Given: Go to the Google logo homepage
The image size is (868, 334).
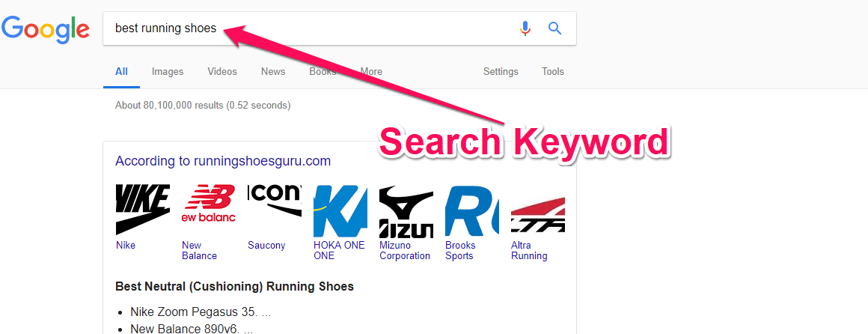Looking at the screenshot, I should [46, 29].
